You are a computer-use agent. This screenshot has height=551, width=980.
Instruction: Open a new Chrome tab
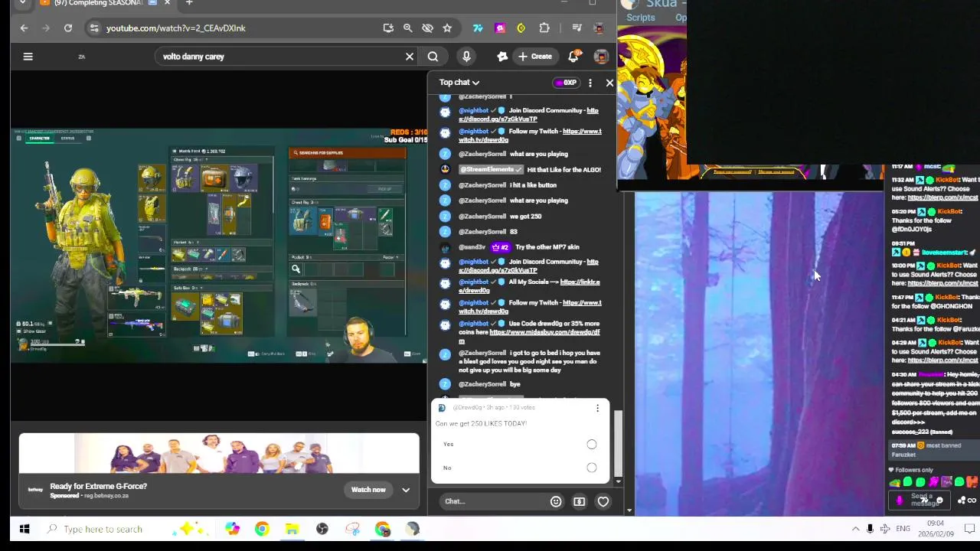click(189, 3)
